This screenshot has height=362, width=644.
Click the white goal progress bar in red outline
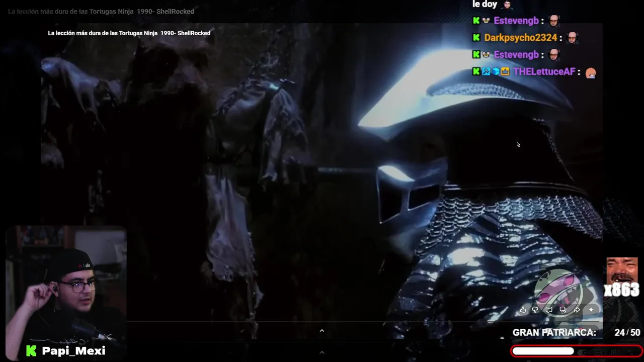click(543, 351)
